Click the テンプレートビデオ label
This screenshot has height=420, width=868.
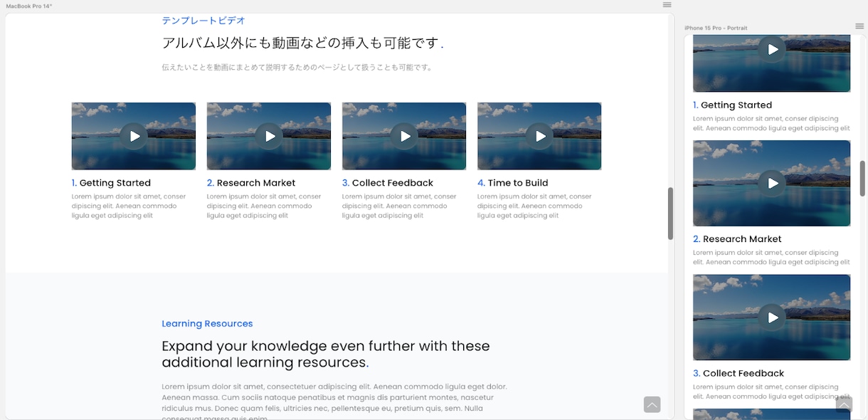coord(203,21)
